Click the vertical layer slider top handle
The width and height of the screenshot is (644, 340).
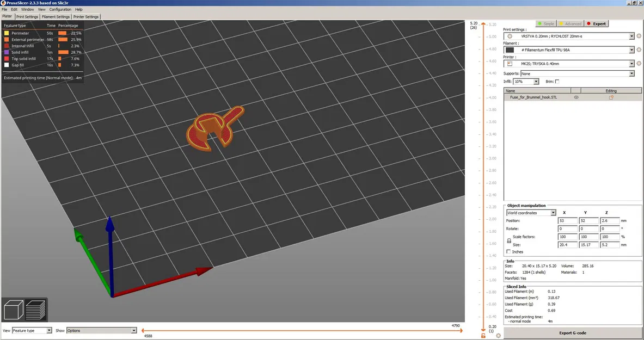coord(483,24)
